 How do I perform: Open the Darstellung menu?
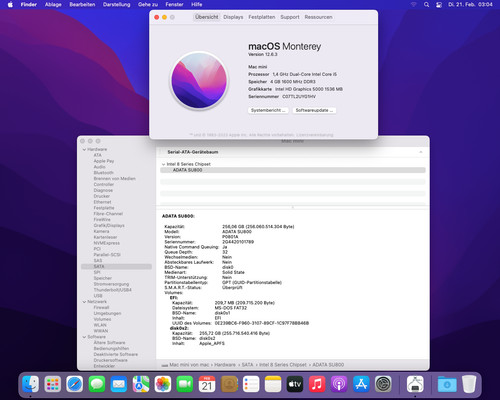[116, 4]
